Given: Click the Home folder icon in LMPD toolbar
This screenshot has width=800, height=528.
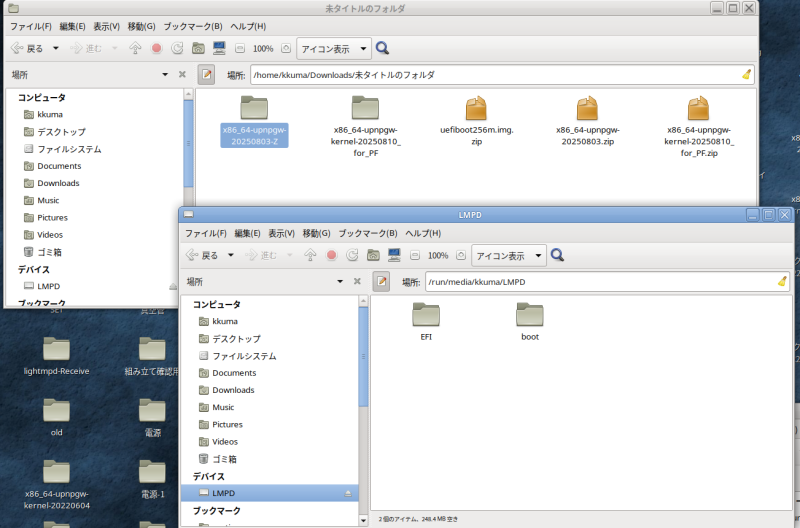Looking at the screenshot, I should [x=373, y=255].
